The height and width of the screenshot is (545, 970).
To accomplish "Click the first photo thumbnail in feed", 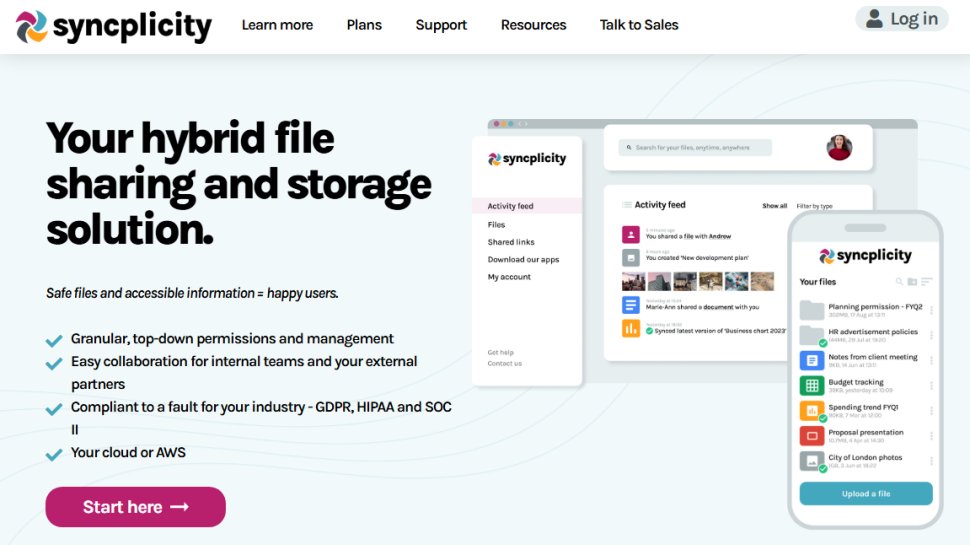I will point(633,281).
